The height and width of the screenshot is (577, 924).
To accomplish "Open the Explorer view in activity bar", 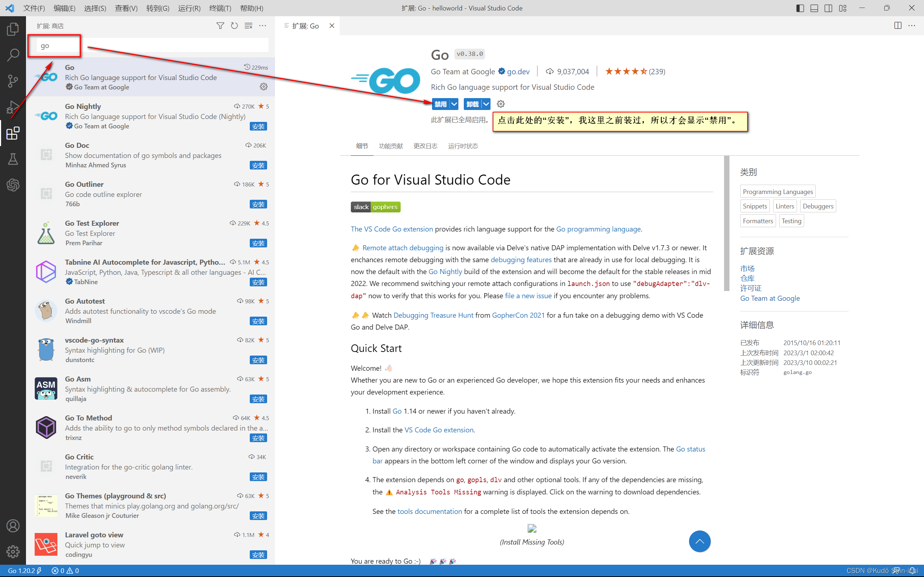I will [x=13, y=29].
